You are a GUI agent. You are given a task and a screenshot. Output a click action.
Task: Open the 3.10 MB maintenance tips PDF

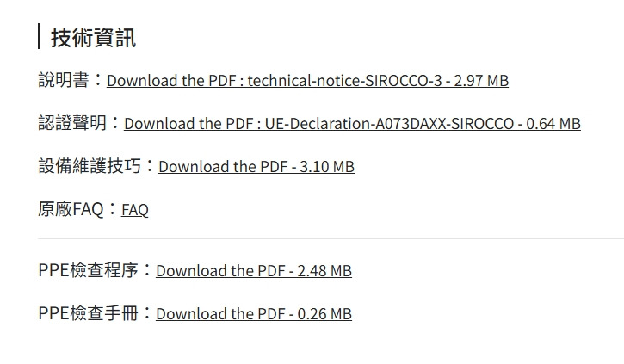click(256, 167)
